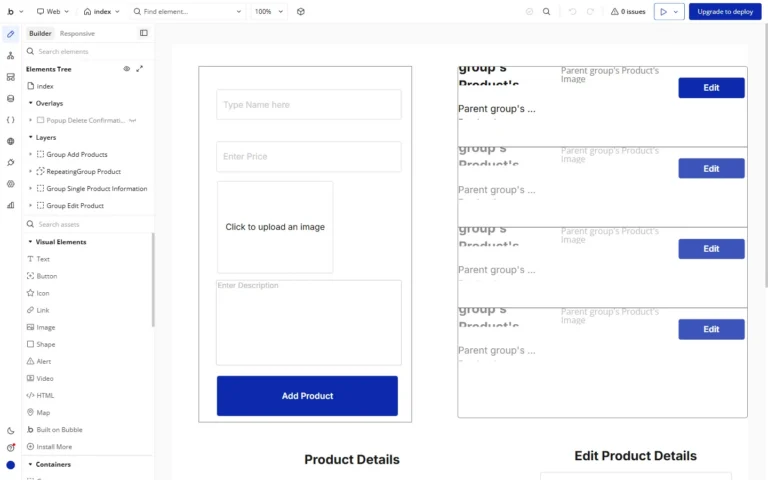The width and height of the screenshot is (768, 480).
Task: Open the 0 issues checker
Action: [628, 11]
